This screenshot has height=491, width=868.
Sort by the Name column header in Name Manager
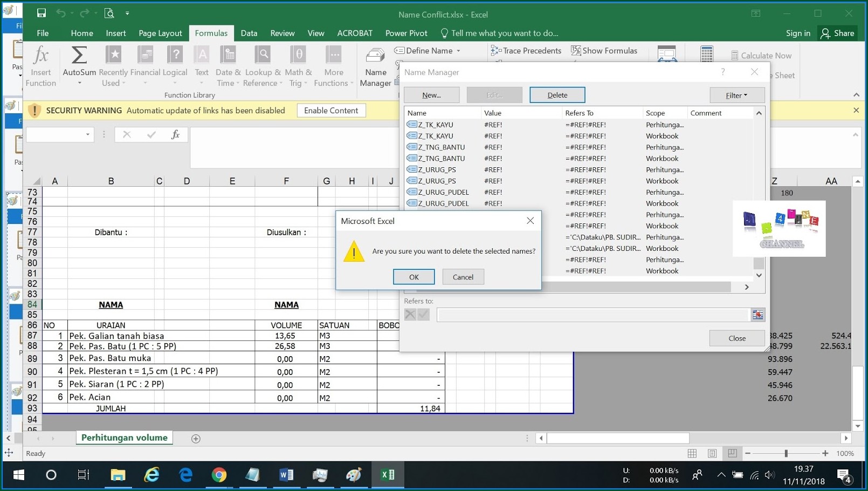click(443, 113)
